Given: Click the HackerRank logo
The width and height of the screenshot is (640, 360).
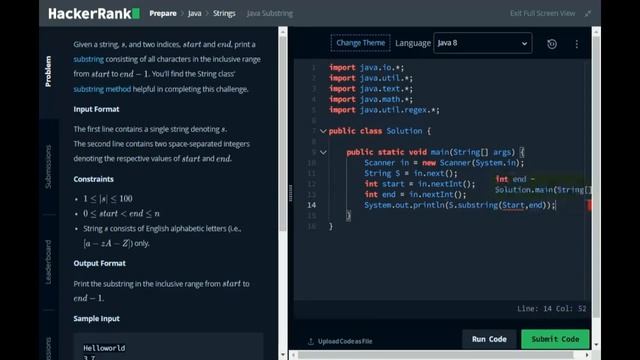Looking at the screenshot, I should (x=94, y=13).
